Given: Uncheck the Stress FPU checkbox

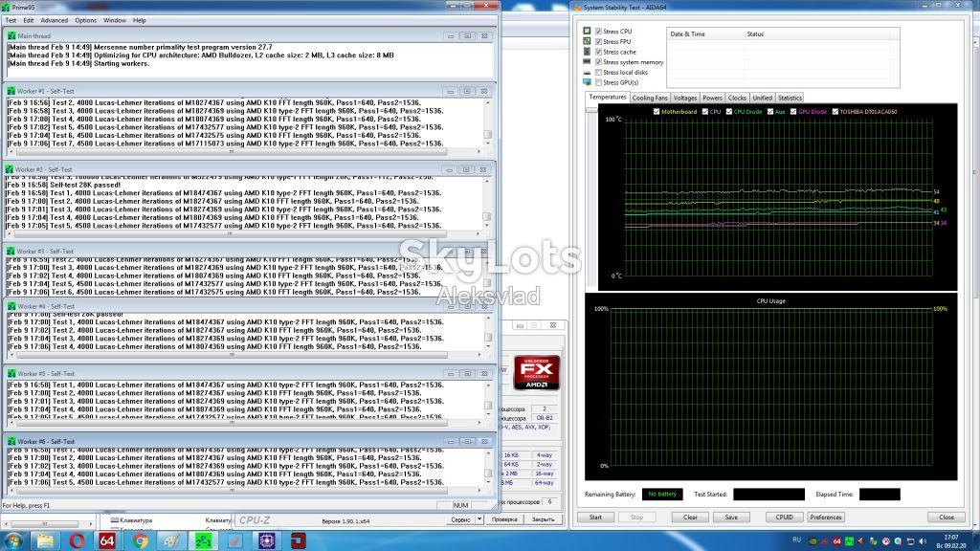Looking at the screenshot, I should pos(599,42).
